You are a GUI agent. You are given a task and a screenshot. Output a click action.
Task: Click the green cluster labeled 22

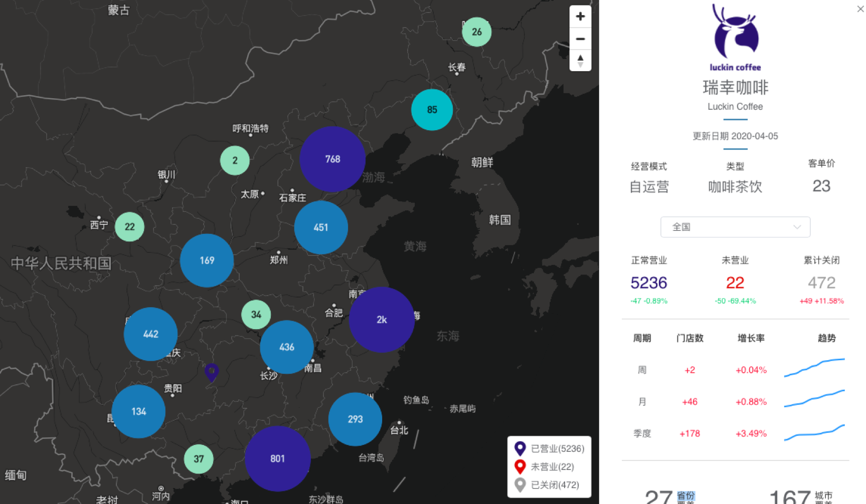click(x=129, y=227)
